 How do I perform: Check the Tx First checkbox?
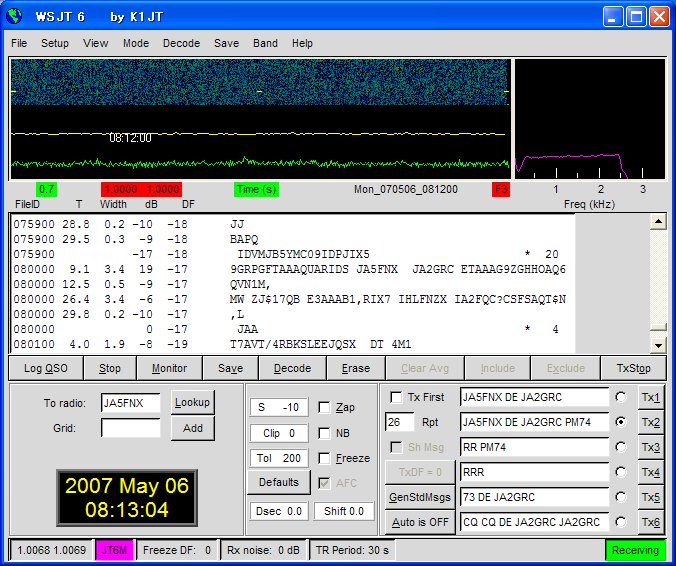pos(396,397)
